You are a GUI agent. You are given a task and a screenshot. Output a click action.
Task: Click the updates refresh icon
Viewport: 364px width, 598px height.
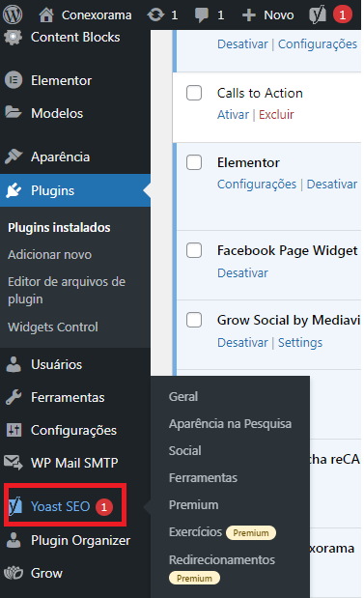[x=155, y=14]
